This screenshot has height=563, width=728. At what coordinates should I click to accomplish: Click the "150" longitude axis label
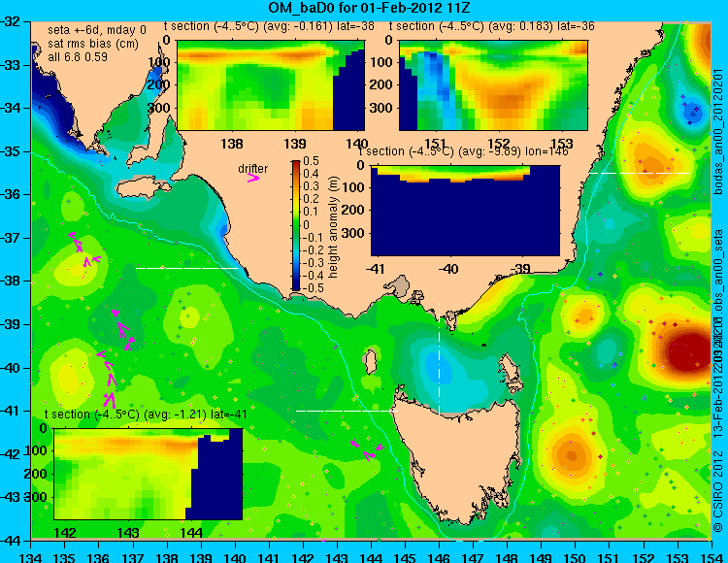pos(575,557)
